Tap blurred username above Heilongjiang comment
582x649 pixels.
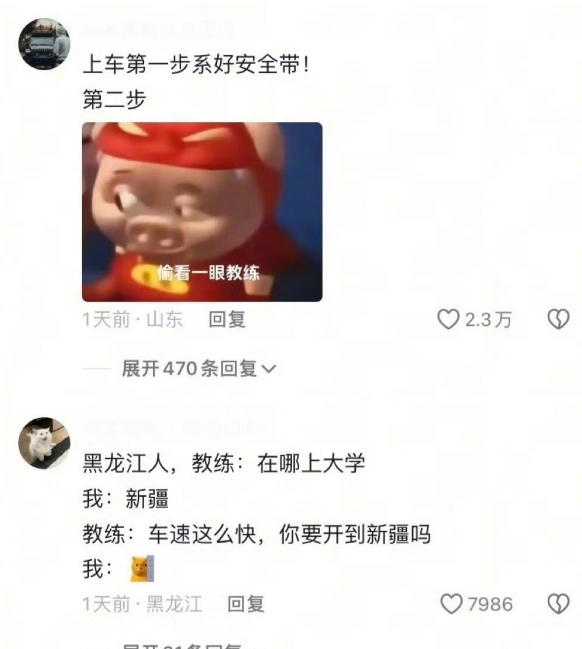point(178,428)
